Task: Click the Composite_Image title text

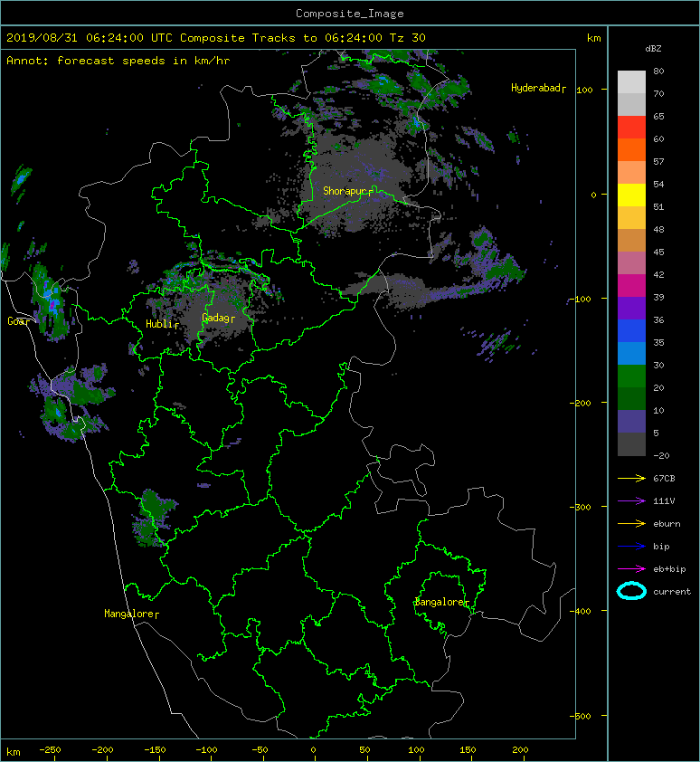Action: pyautogui.click(x=350, y=14)
